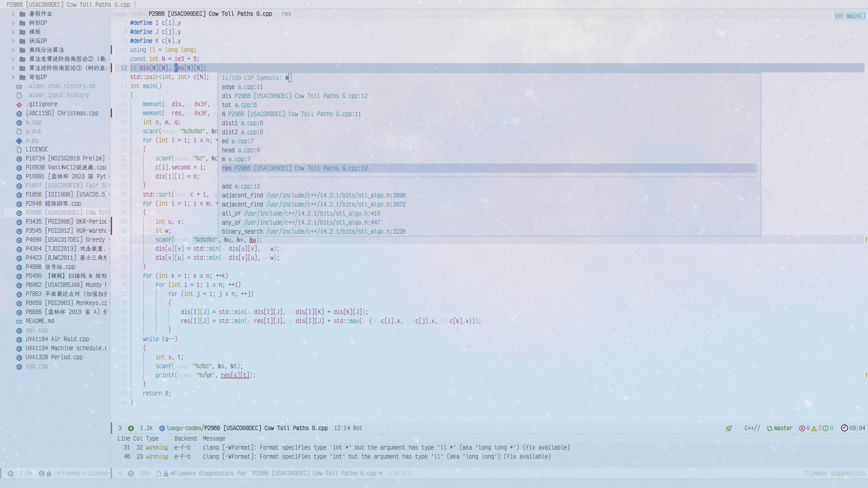Click the clock icon in the modeline
The height and width of the screenshot is (488, 868).
(844, 428)
